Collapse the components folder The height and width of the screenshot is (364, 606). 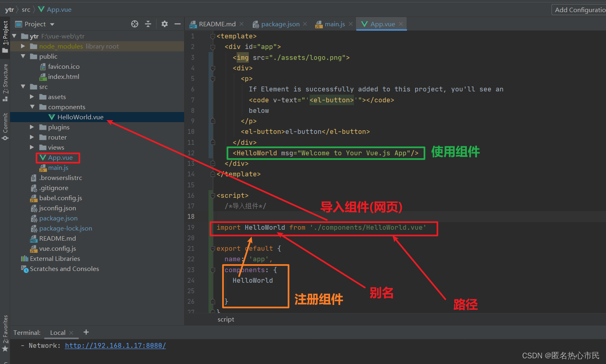click(x=32, y=107)
